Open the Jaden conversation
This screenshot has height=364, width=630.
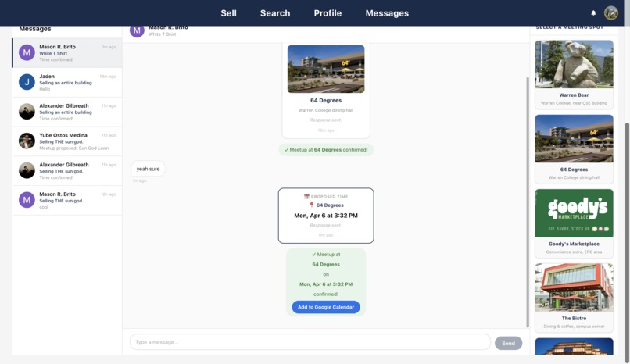pyautogui.click(x=67, y=82)
